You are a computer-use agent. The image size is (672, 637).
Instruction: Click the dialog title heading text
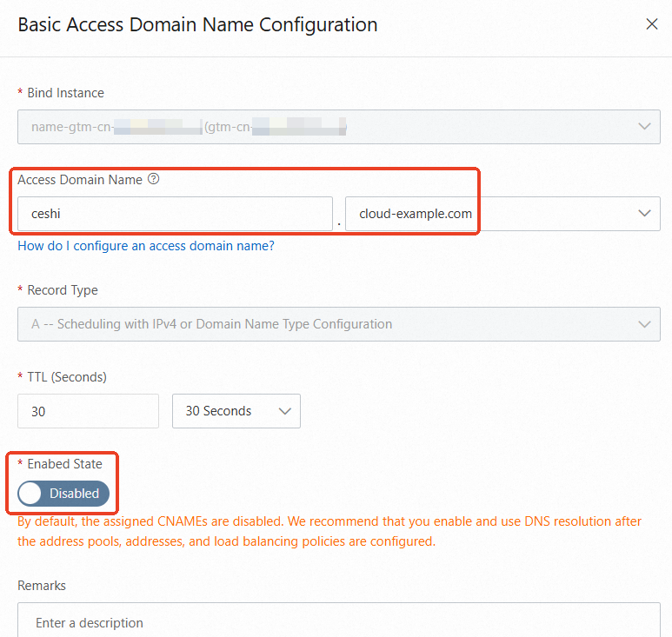197,24
